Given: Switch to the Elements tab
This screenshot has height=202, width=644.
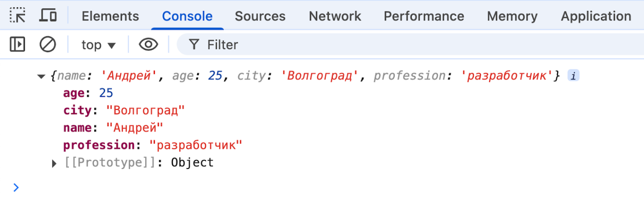Looking at the screenshot, I should pyautogui.click(x=110, y=16).
